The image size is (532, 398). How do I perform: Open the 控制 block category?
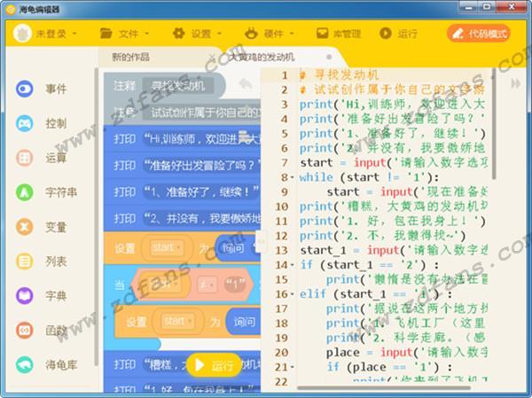pos(41,123)
